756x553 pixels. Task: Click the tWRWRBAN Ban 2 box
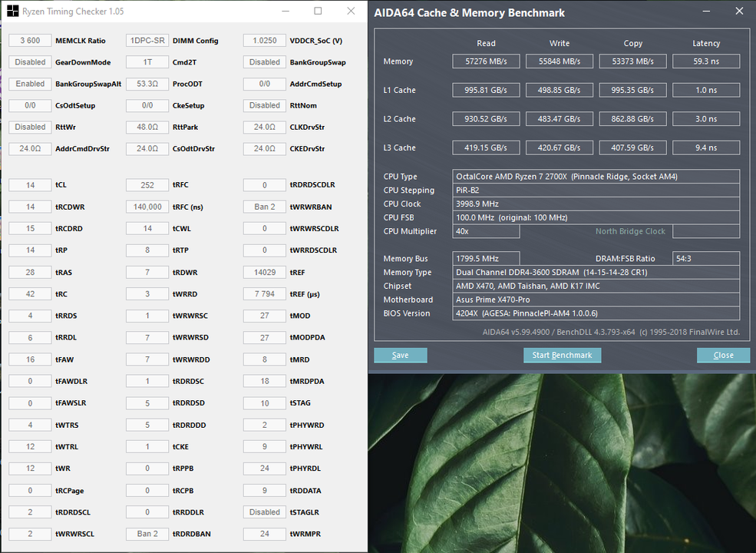point(265,207)
